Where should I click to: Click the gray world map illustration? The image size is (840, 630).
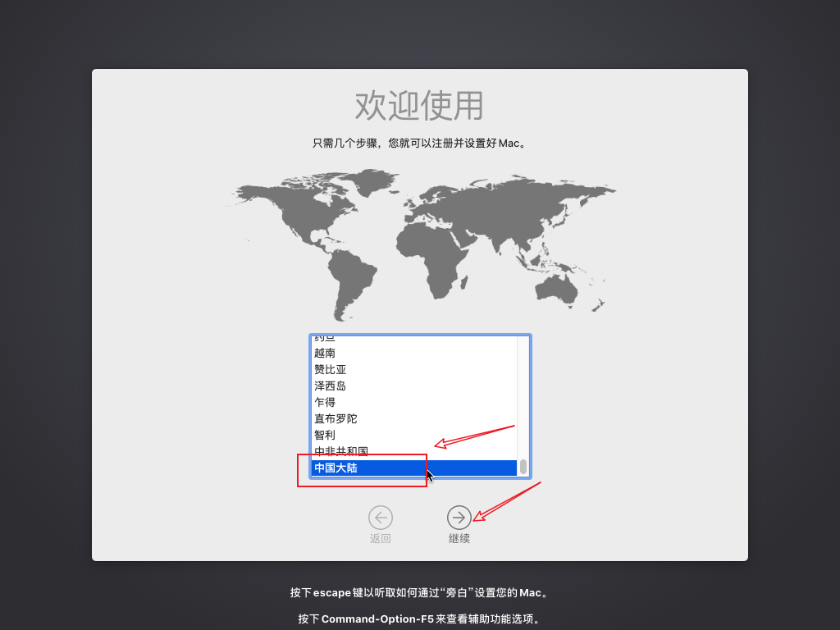[420, 242]
